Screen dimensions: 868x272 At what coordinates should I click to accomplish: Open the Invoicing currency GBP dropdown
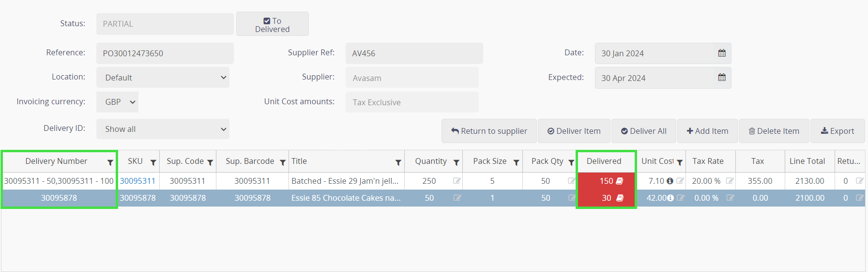[x=117, y=102]
